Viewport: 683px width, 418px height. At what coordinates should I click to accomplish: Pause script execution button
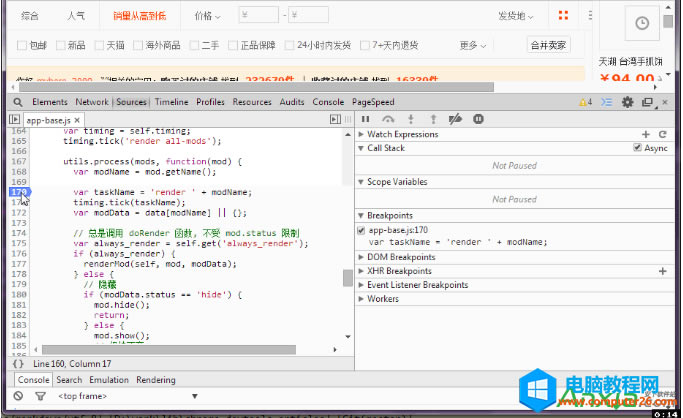point(365,119)
